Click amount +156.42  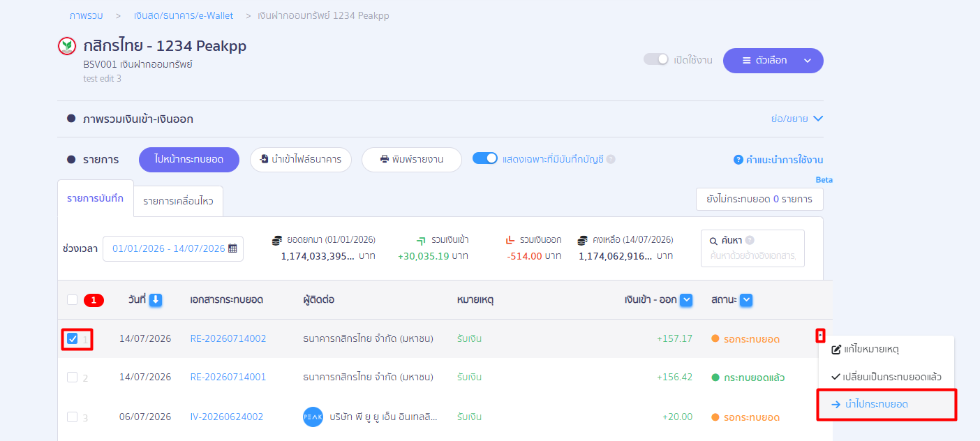click(674, 377)
